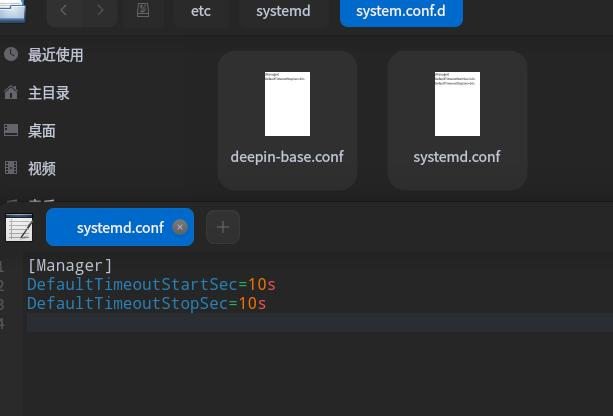Add a new editor tab
Image resolution: width=613 pixels, height=416 pixels.
coord(223,227)
